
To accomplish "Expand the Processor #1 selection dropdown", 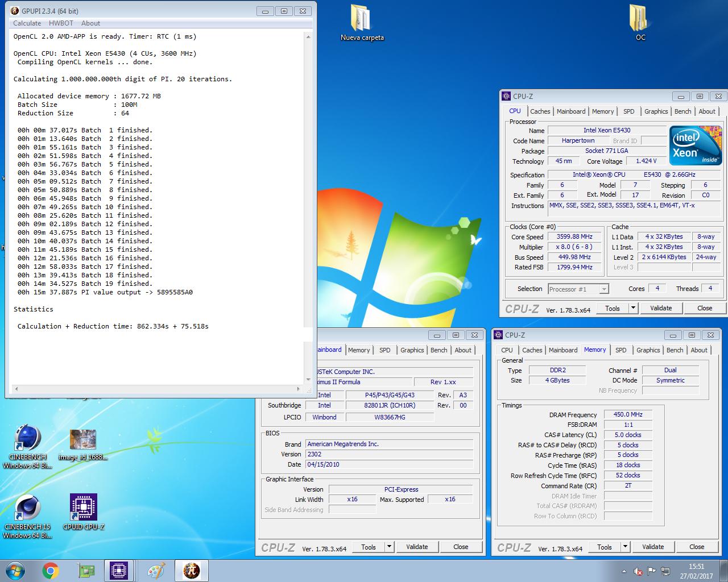I will tap(604, 289).
